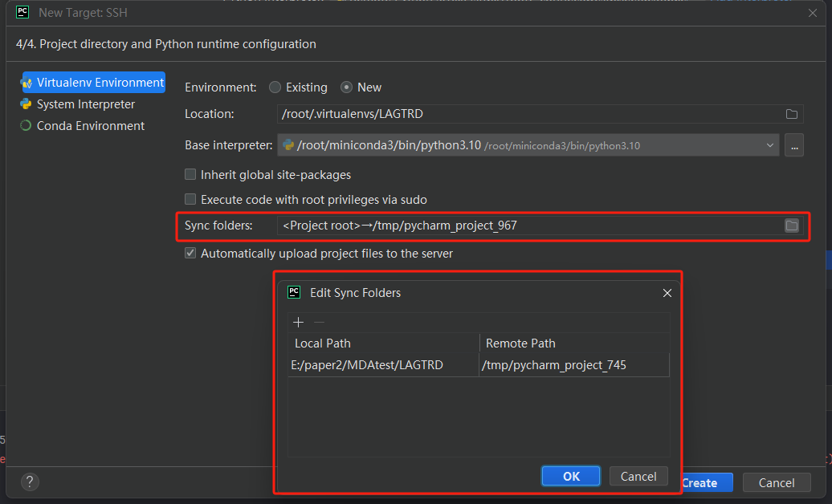
Task: Open the Sync folders browse folder icon
Action: tap(792, 226)
